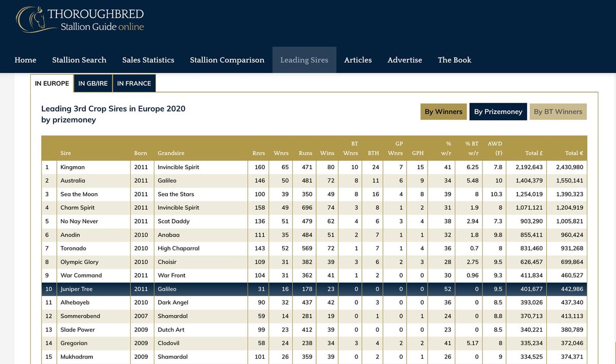Open sire War Command

[x=81, y=275]
